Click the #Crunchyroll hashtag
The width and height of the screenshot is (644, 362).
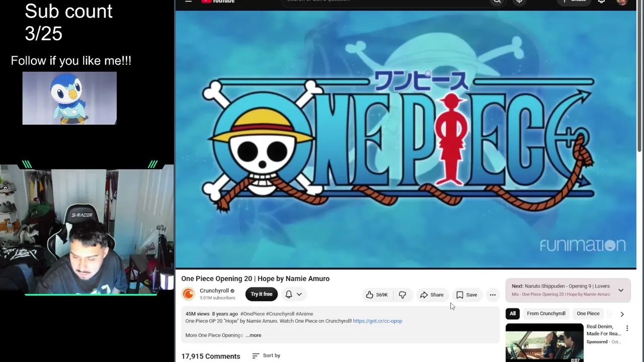pyautogui.click(x=280, y=314)
